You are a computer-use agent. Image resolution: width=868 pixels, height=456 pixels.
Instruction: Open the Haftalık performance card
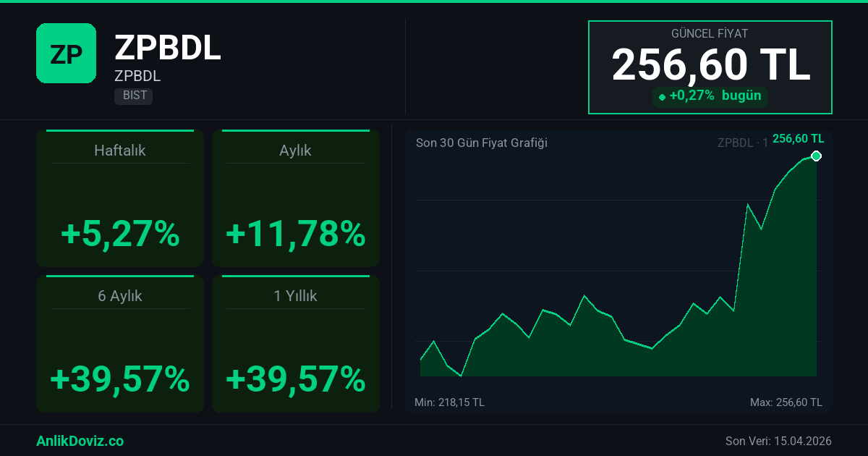120,198
